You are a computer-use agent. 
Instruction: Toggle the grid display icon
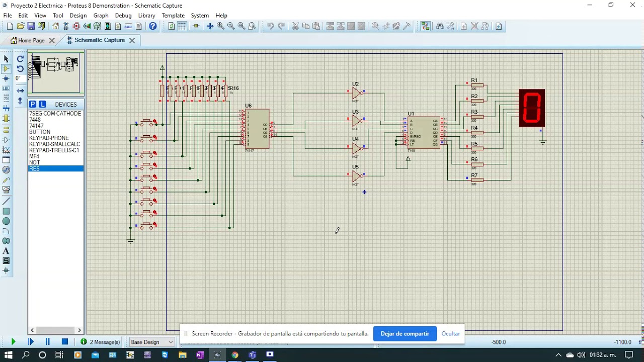(182, 26)
